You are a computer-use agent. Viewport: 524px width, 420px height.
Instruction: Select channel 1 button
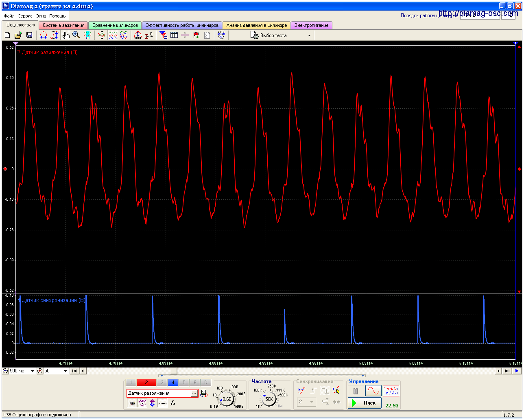131,383
